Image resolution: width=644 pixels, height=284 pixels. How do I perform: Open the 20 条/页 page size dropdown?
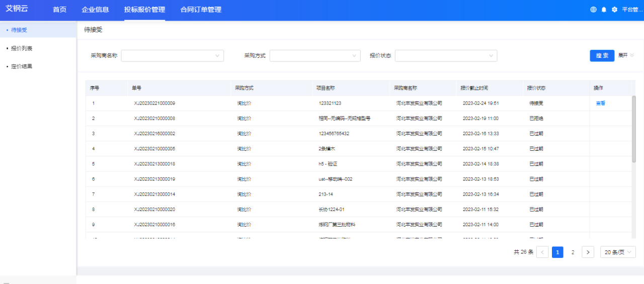tap(618, 252)
